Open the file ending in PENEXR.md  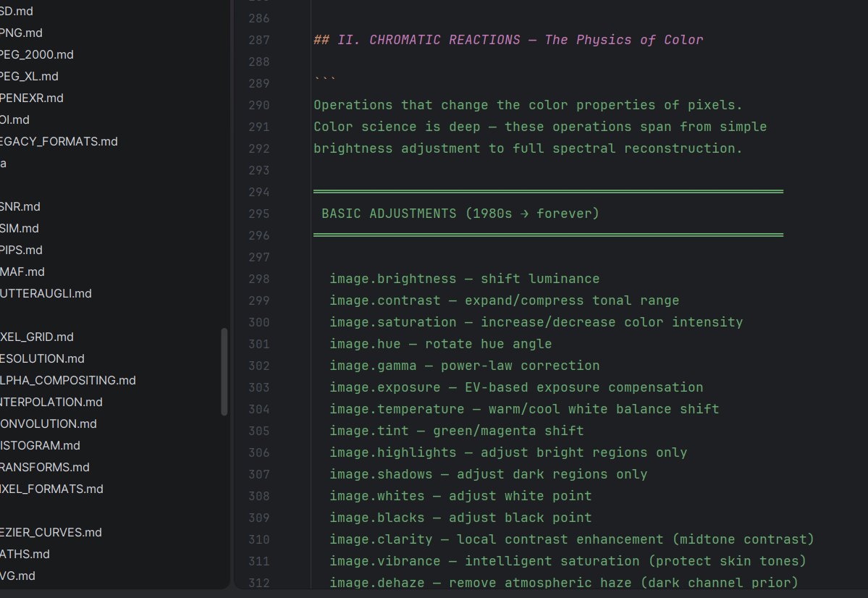pyautogui.click(x=32, y=98)
